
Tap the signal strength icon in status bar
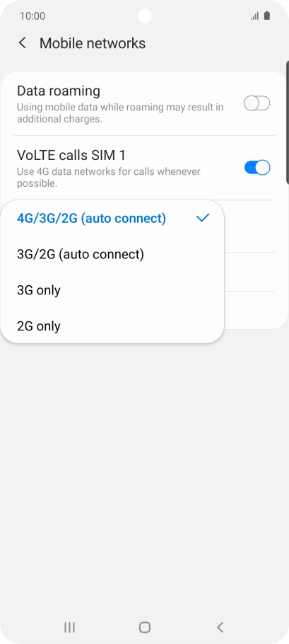255,16
